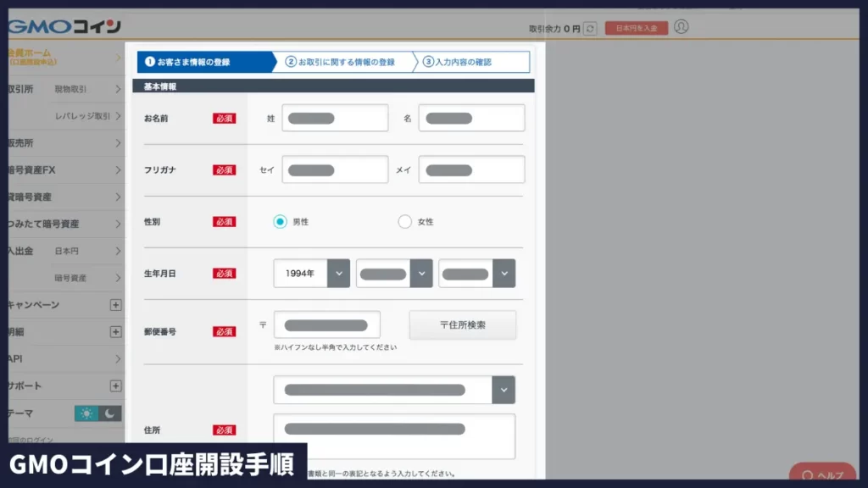The image size is (868, 488).
Task: Expand the 明細 sidebar section
Action: pos(115,332)
